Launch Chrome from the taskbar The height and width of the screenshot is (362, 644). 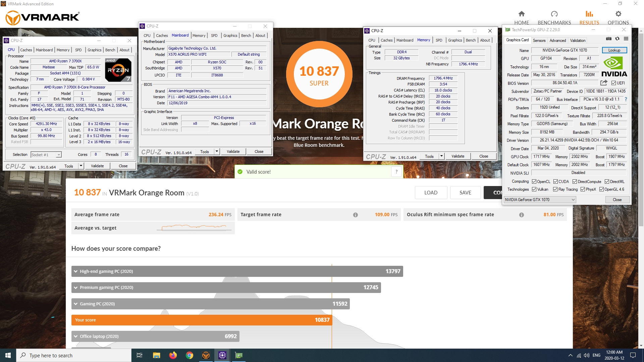tap(189, 355)
